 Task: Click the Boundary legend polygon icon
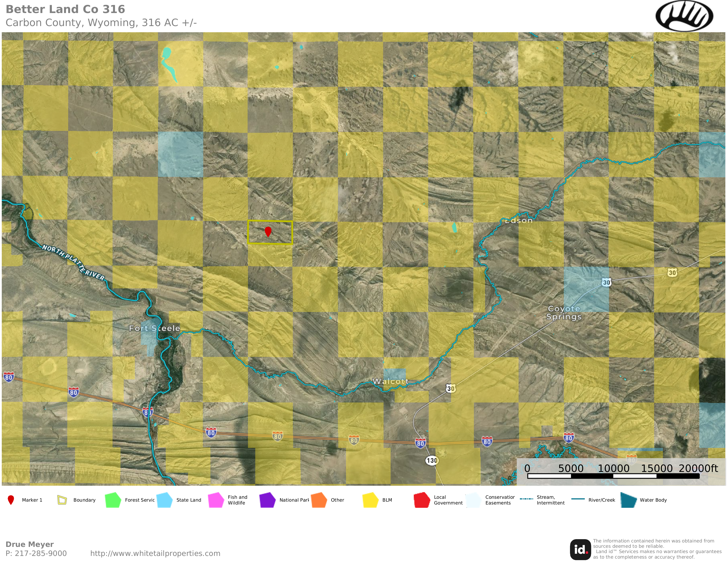[62, 500]
